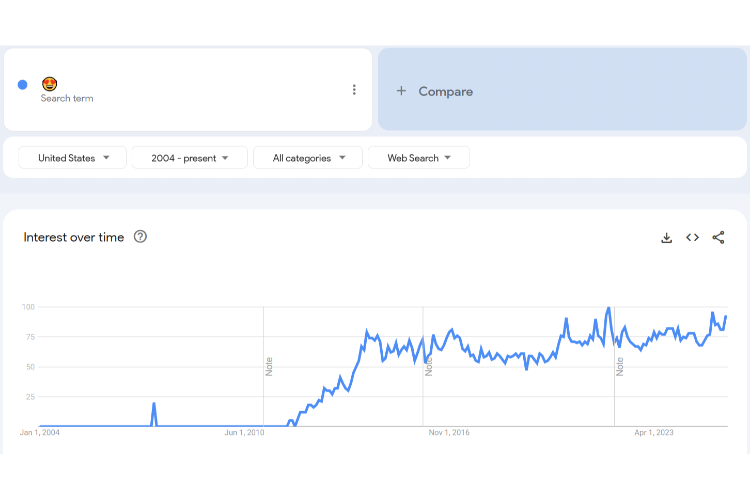
Task: Open the United States region dropdown
Action: point(73,158)
